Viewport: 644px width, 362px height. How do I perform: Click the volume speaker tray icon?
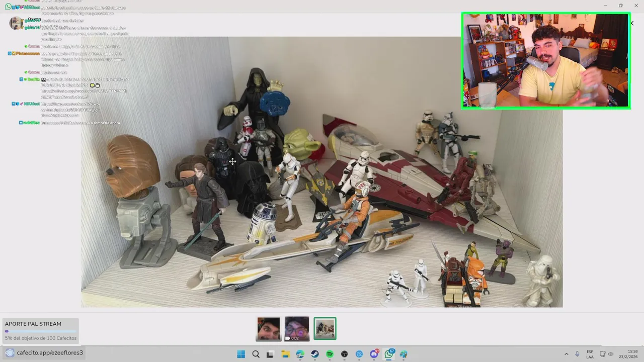tap(610, 354)
